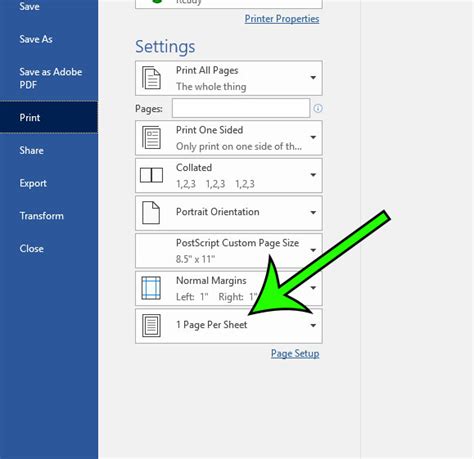Click the Pages range input field
The image size is (474, 459).
pos(241,108)
